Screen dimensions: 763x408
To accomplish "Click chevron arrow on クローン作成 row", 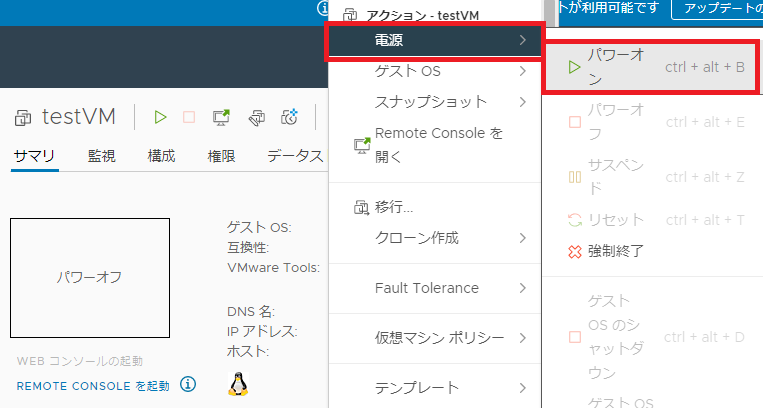I will pyautogui.click(x=523, y=238).
